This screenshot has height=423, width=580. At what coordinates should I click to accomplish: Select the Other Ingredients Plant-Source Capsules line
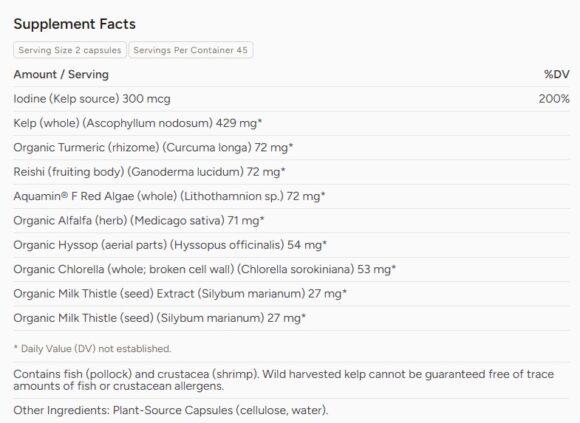tap(171, 410)
